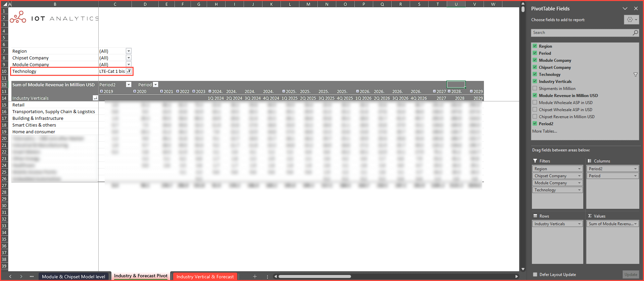The height and width of the screenshot is (281, 644).
Task: Click the More Tables link
Action: click(x=544, y=131)
